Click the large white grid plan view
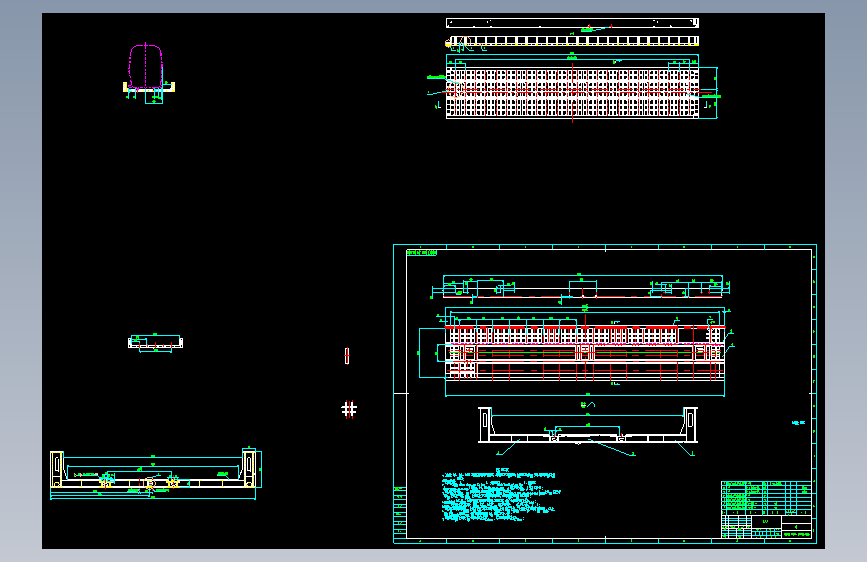The height and width of the screenshot is (562, 867). 572,92
